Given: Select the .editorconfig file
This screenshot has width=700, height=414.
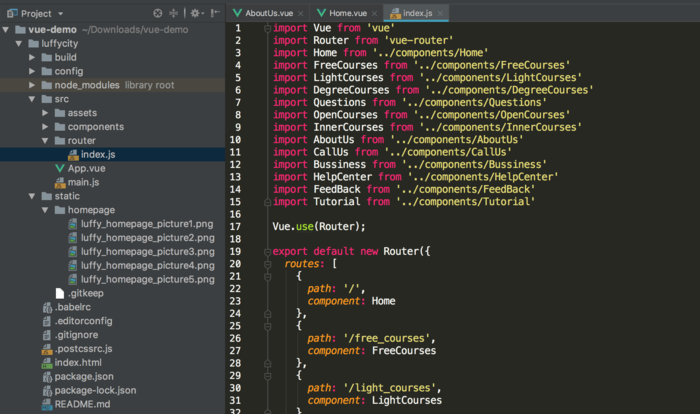Looking at the screenshot, I should click(83, 321).
